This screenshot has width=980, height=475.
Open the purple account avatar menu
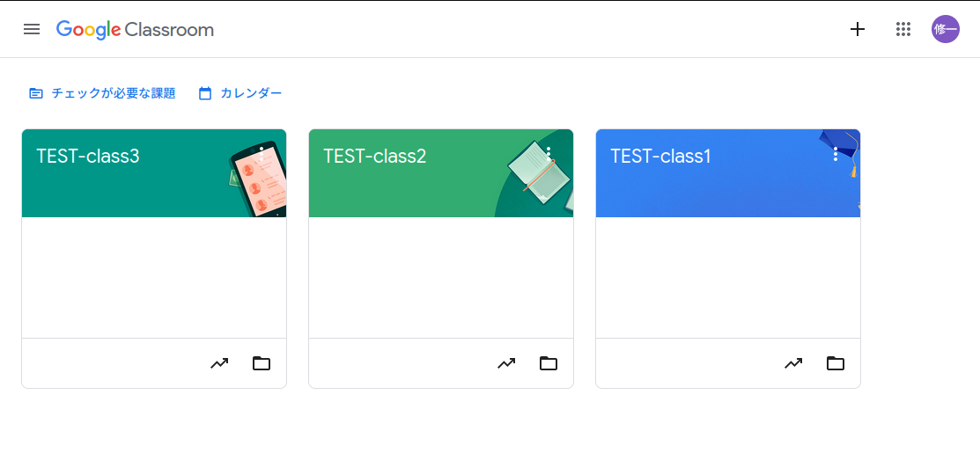point(946,29)
